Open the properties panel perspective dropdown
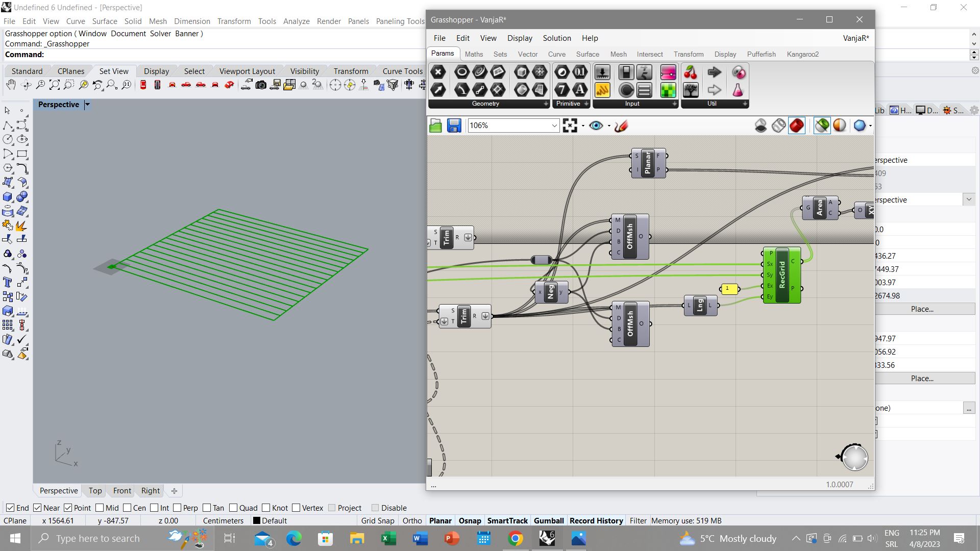Screen dimensions: 980x551 click(969, 199)
